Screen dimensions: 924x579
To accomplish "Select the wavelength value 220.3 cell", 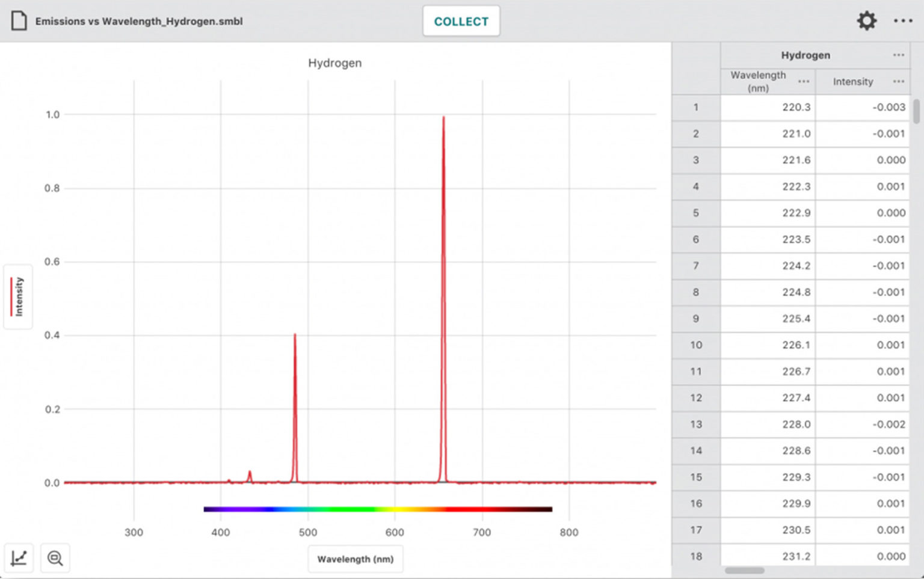I will [x=795, y=107].
